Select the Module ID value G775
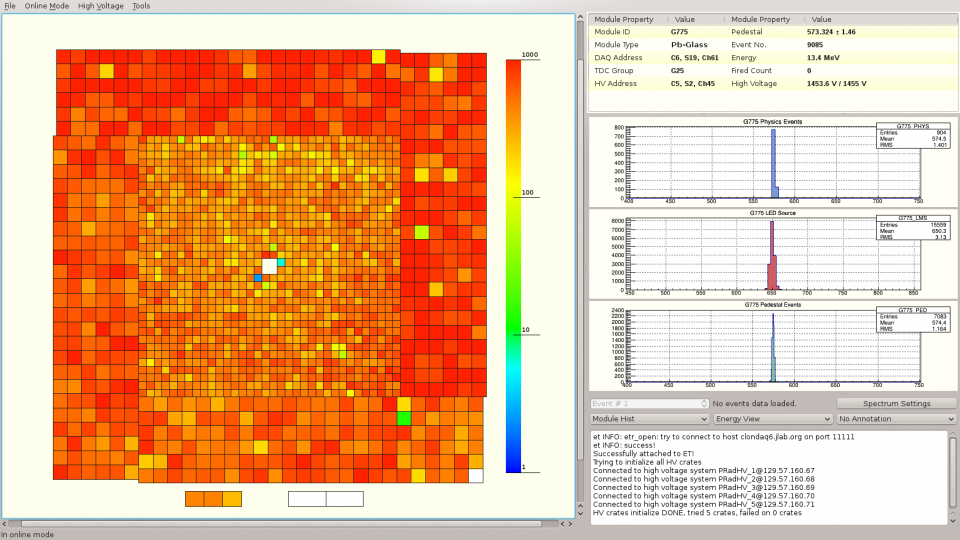Screen dimensions: 960x540 pos(679,32)
